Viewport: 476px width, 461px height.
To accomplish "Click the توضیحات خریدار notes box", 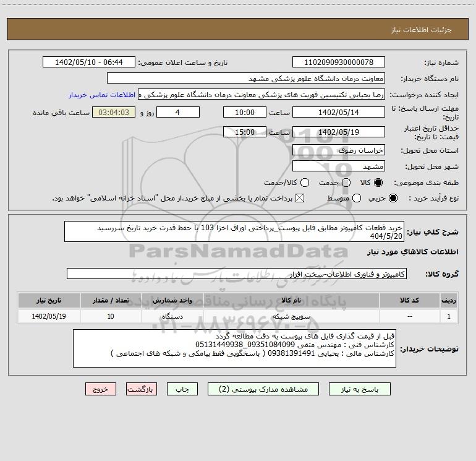I will (235, 348).
